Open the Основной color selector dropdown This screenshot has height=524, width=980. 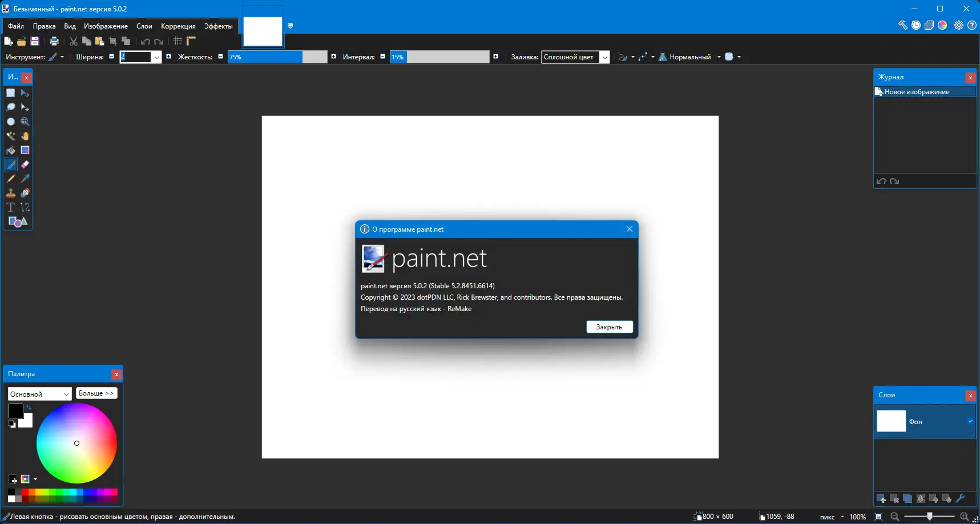tap(39, 394)
